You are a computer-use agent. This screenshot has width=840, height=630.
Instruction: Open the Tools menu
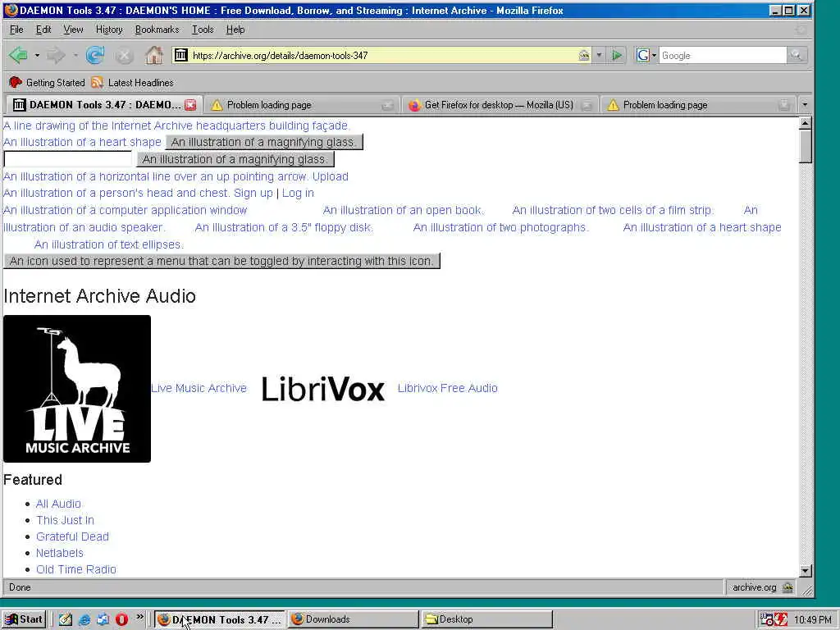203,30
